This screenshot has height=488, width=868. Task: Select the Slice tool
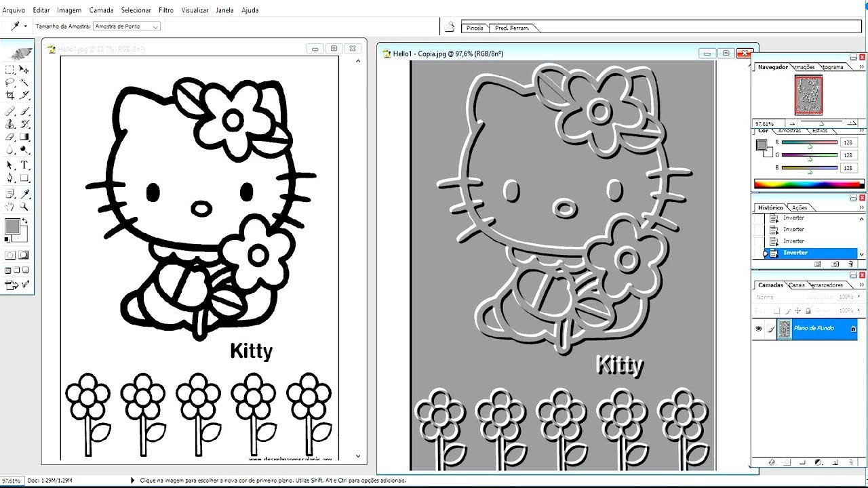[x=24, y=96]
